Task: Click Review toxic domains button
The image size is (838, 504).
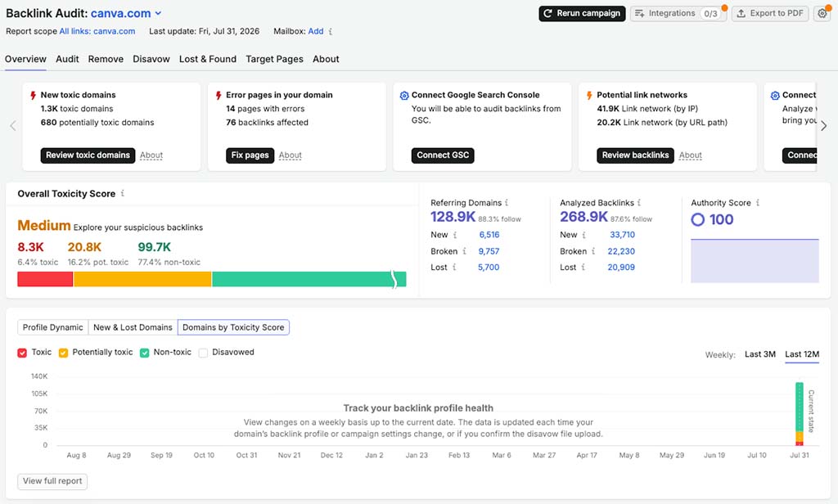Action: tap(88, 155)
